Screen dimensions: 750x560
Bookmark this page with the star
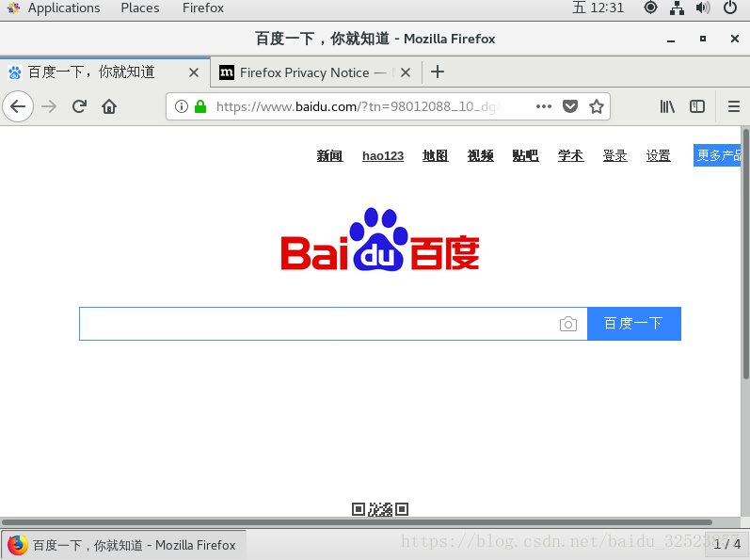point(596,106)
